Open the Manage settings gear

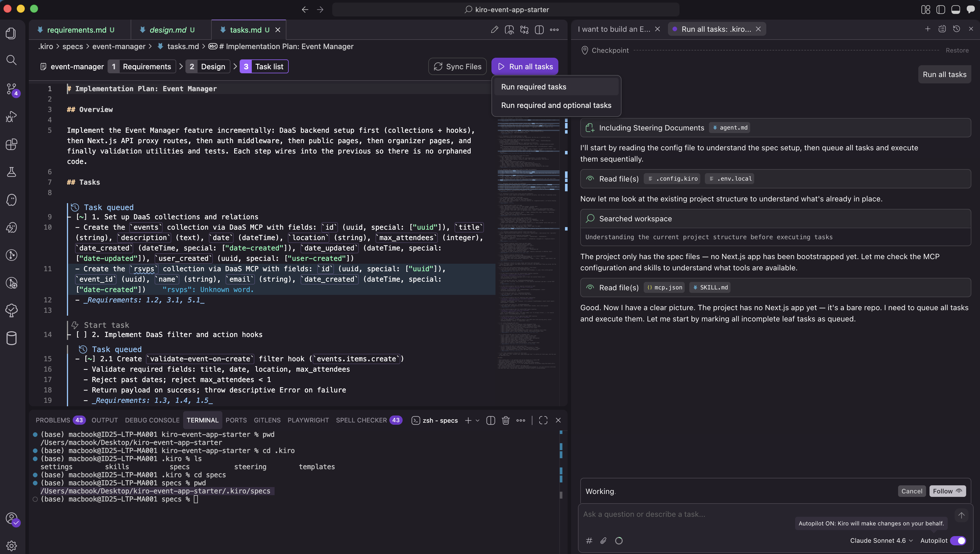(12, 546)
